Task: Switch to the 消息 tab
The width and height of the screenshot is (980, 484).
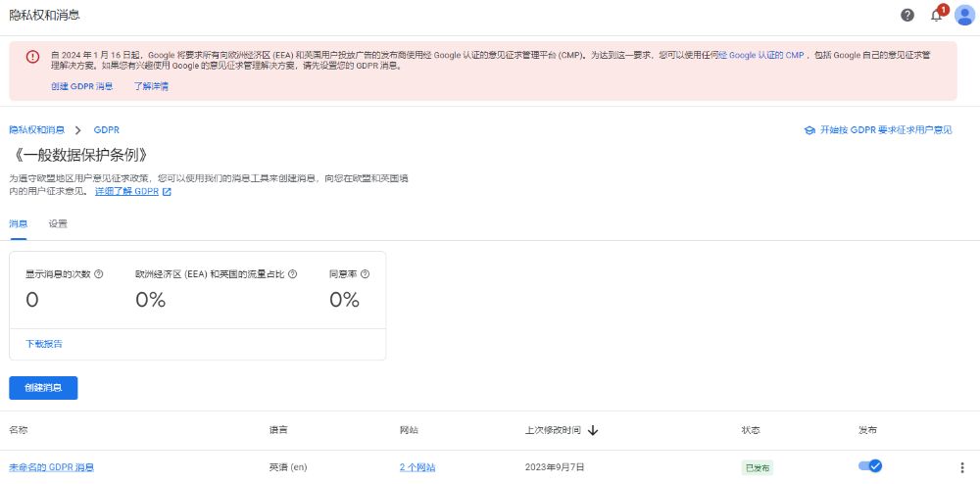Action: click(18, 223)
